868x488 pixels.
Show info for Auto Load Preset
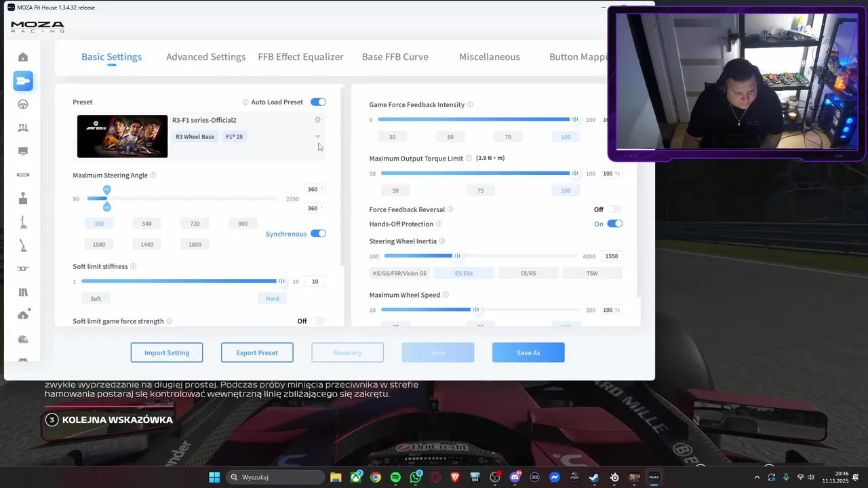pyautogui.click(x=245, y=102)
